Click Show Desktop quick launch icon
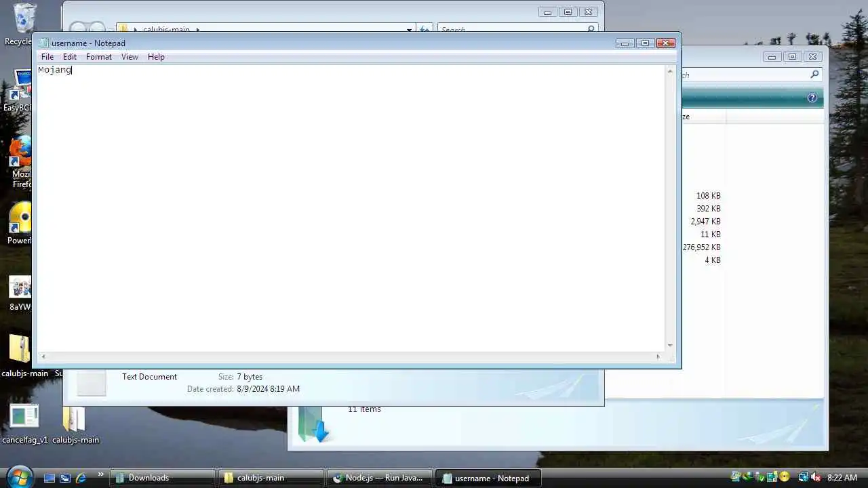This screenshot has height=488, width=868. [49, 478]
